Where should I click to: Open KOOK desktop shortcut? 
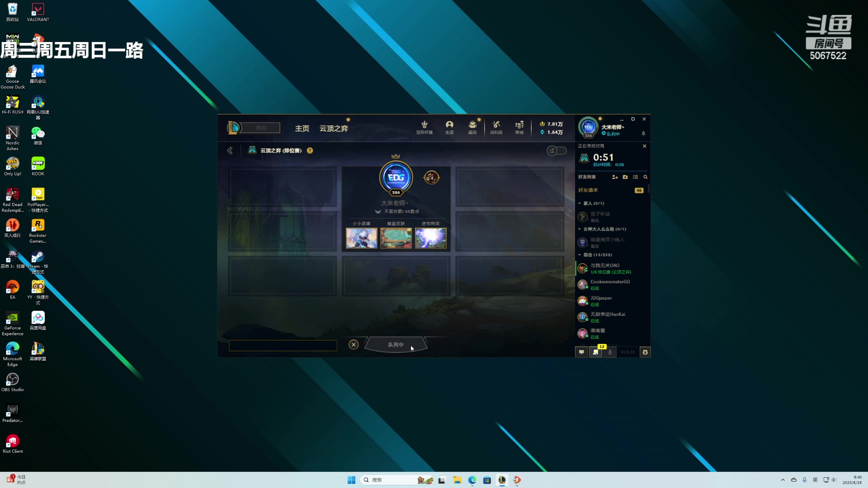[x=38, y=166]
